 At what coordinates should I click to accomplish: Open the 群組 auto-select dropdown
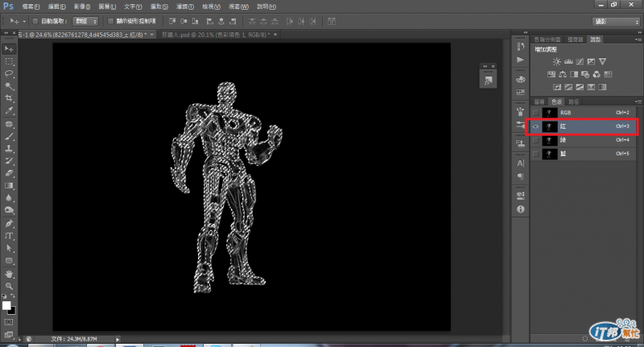click(x=85, y=20)
